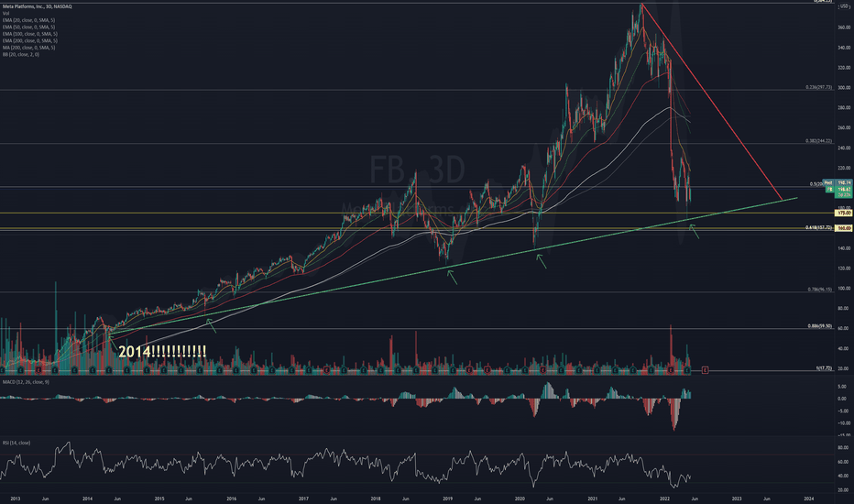
Task: Click the Meta Platforms, Inc. symbol title
Action: 37,6
